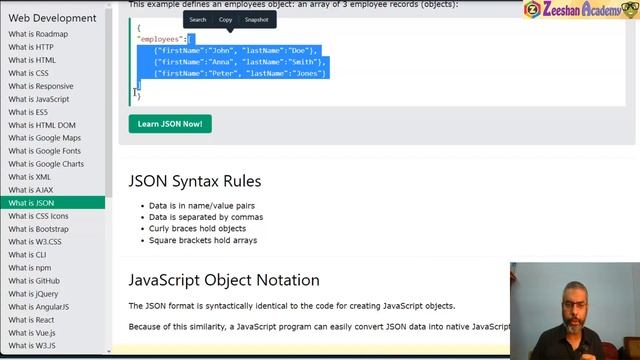Choose Copy in the selection popup
The width and height of the screenshot is (640, 360).
[225, 20]
